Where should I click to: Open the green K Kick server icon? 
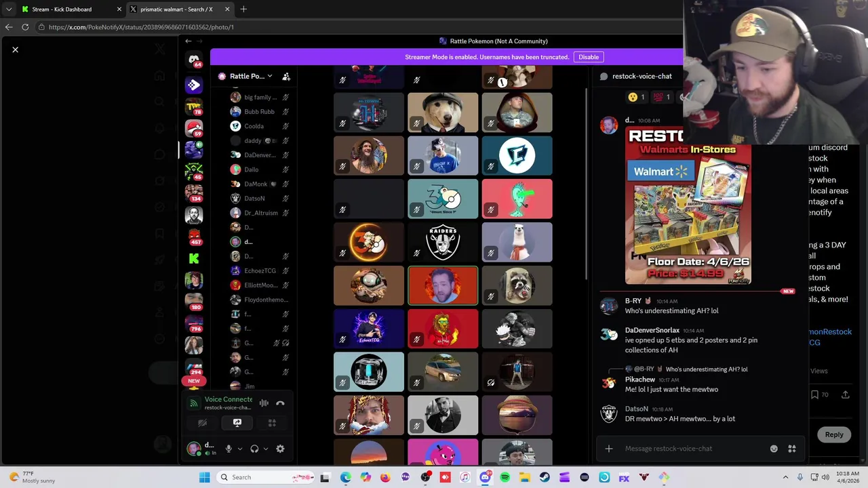point(194,258)
